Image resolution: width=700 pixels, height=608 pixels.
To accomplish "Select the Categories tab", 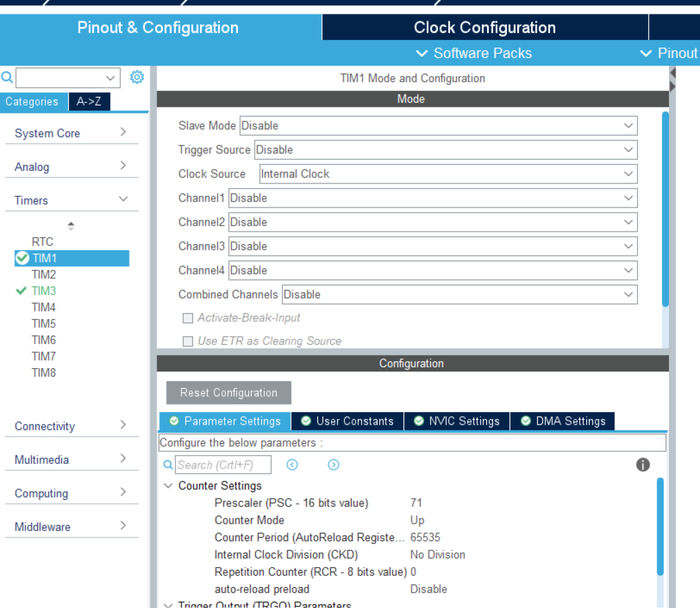I will pos(32,102).
